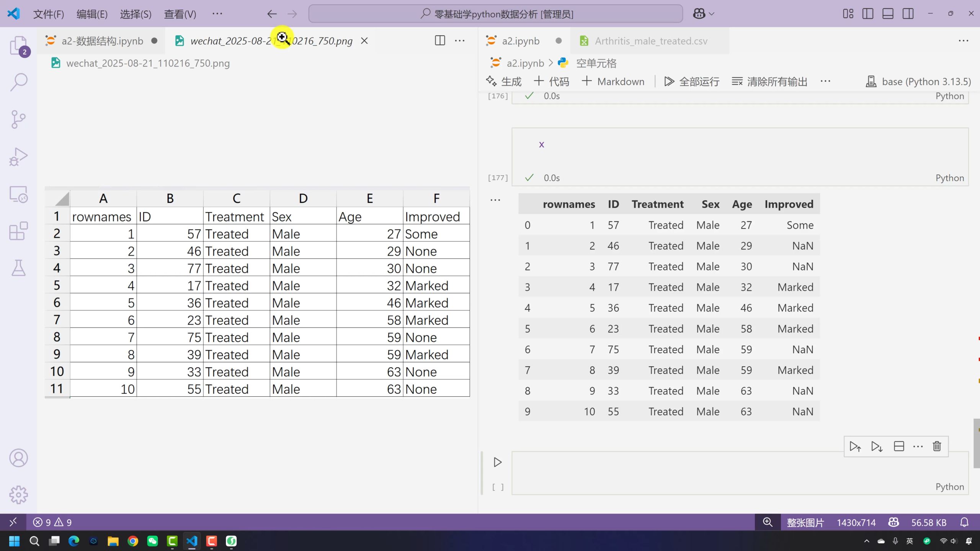
Task: Open the Search view in sidebar
Action: (18, 82)
